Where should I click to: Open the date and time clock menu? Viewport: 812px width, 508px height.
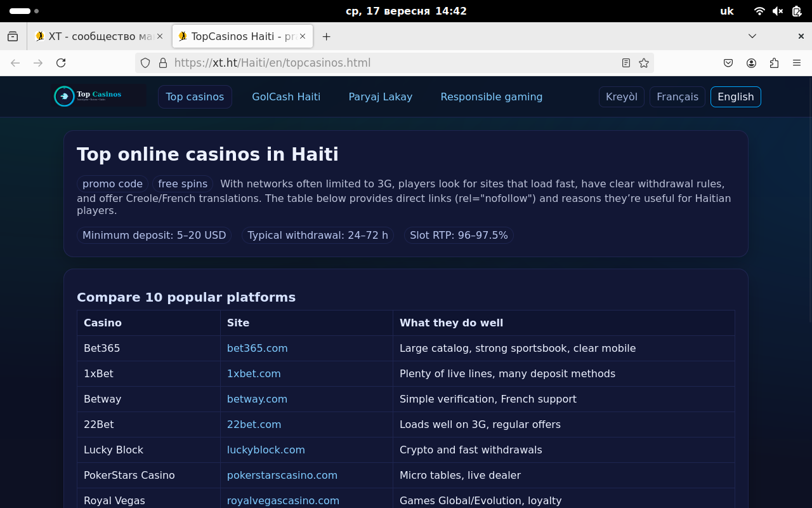tap(406, 11)
